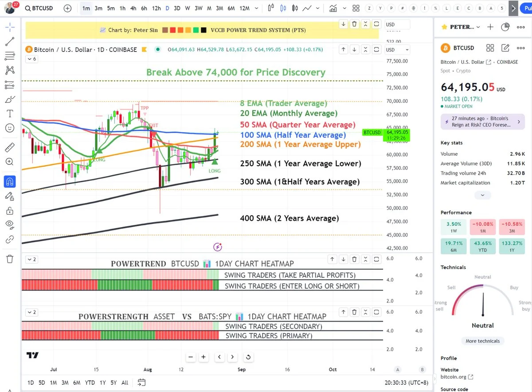Toggle auto scale A button
Screen dimensions: 532x392
coord(398,369)
